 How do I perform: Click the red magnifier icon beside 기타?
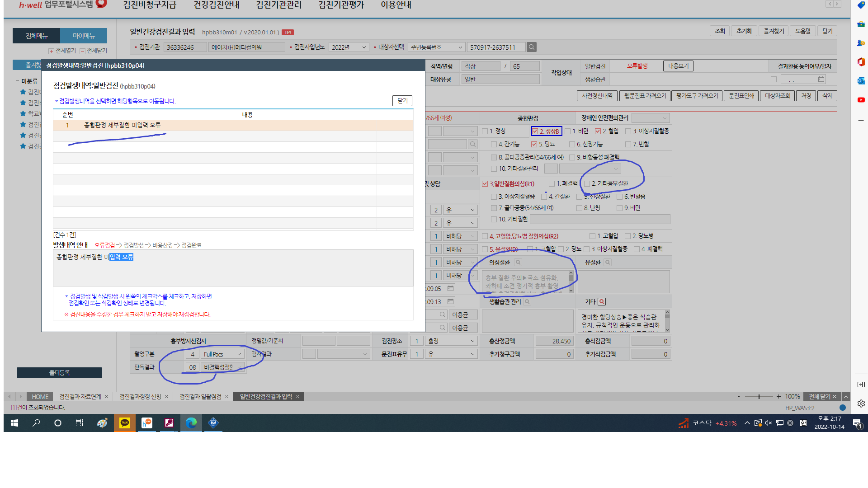(x=602, y=301)
